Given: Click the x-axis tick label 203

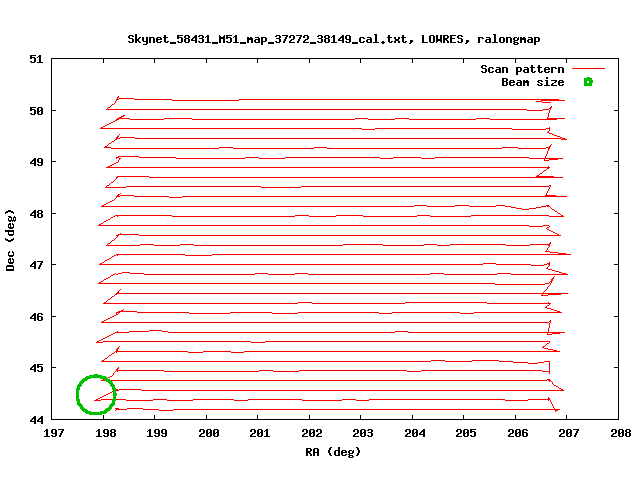Looking at the screenshot, I should (x=362, y=433).
